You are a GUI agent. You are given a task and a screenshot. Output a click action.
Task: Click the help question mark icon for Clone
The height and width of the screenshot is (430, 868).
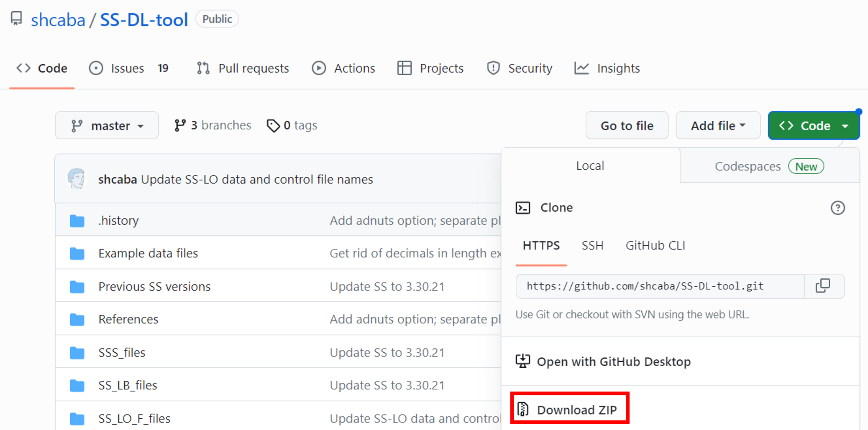tap(837, 208)
